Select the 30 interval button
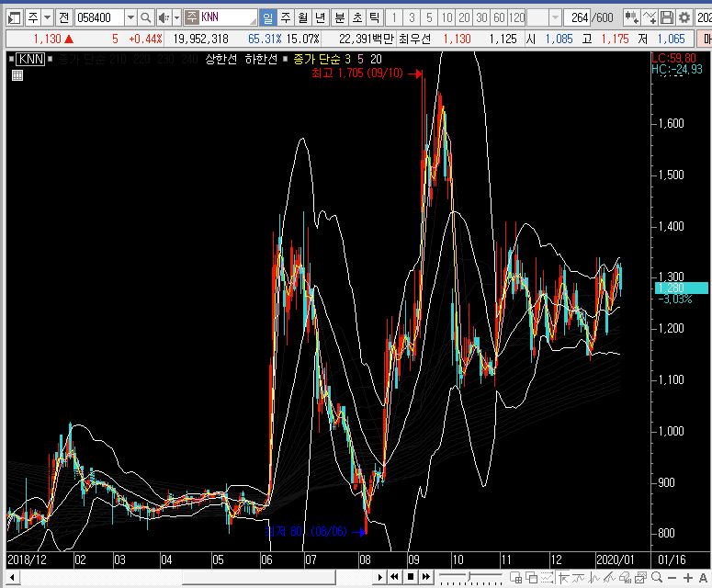This screenshot has width=712, height=588. [x=481, y=18]
